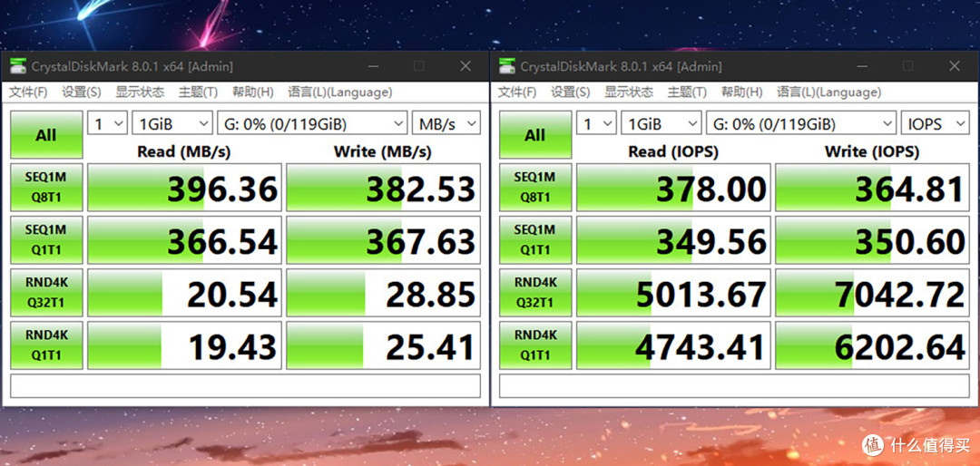The width and height of the screenshot is (980, 466).
Task: Click read result 396.36 MB/s
Action: [x=184, y=188]
